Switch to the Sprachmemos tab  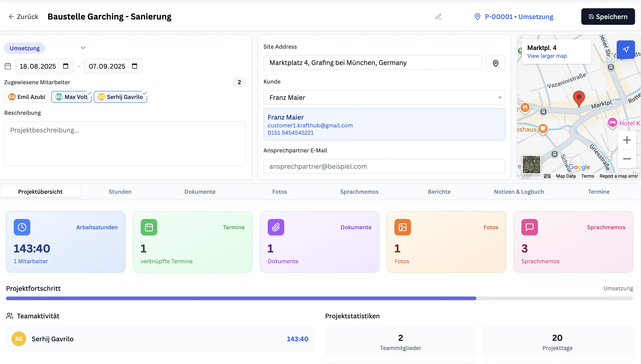click(x=359, y=191)
